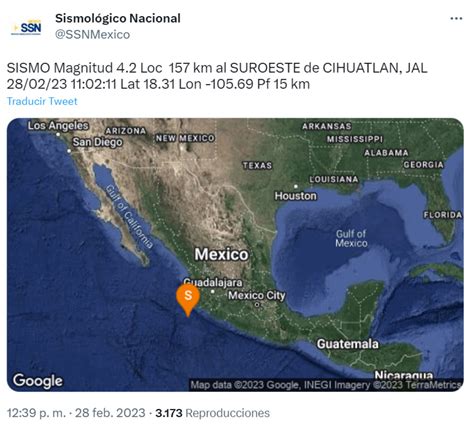The height and width of the screenshot is (428, 474).
Task: Click the San Diego city label
Action: [x=97, y=142]
